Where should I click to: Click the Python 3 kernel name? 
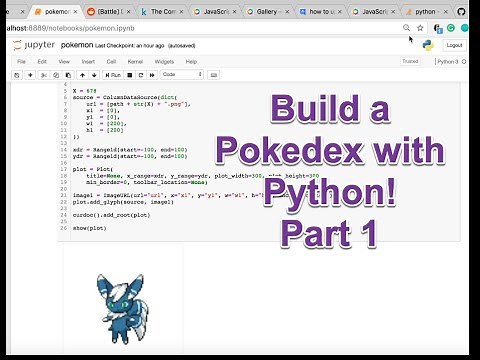point(448,62)
